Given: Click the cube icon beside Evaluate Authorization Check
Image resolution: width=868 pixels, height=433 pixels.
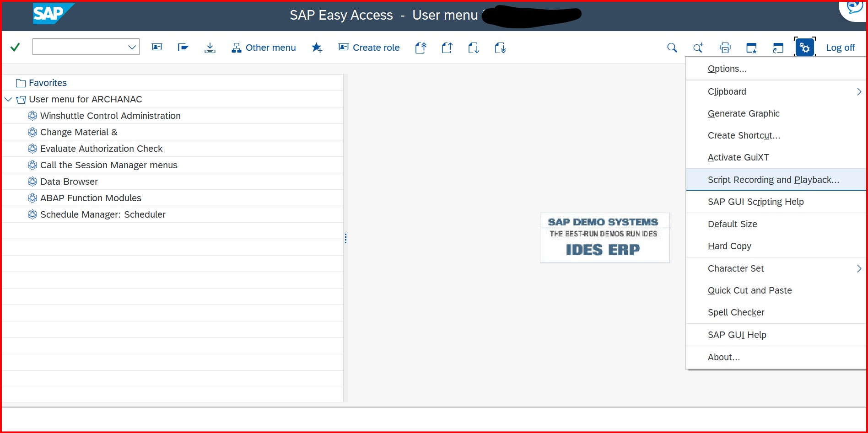Looking at the screenshot, I should point(32,149).
